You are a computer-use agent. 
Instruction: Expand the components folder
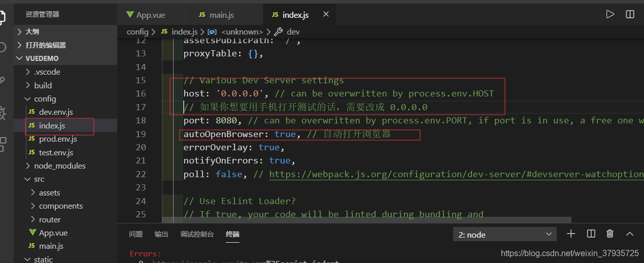[x=66, y=206]
